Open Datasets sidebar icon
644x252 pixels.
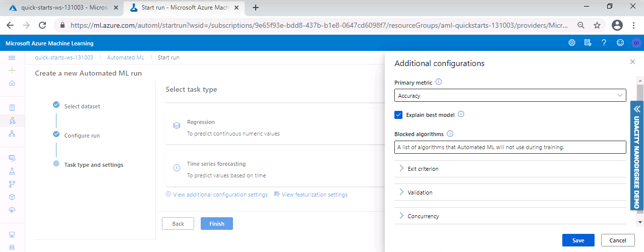[x=12, y=158]
